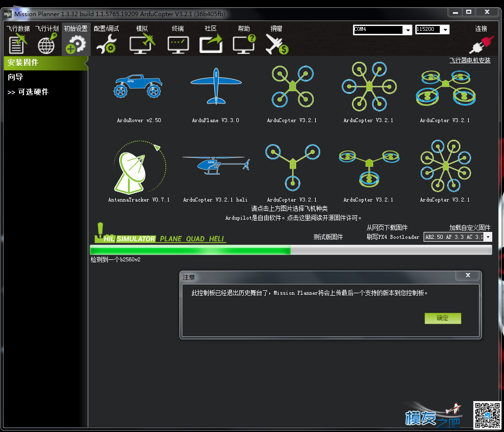
Task: Select HELI in HIL simulator banner
Action: pyautogui.click(x=216, y=239)
